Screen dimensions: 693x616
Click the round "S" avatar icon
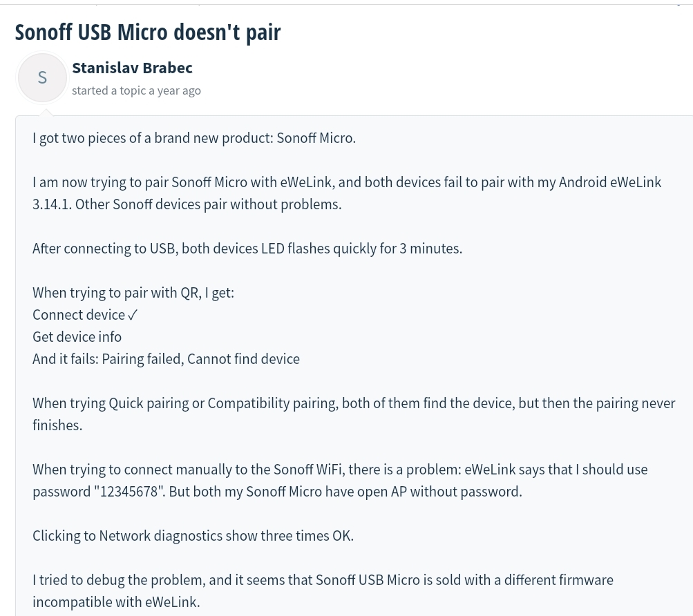click(42, 78)
